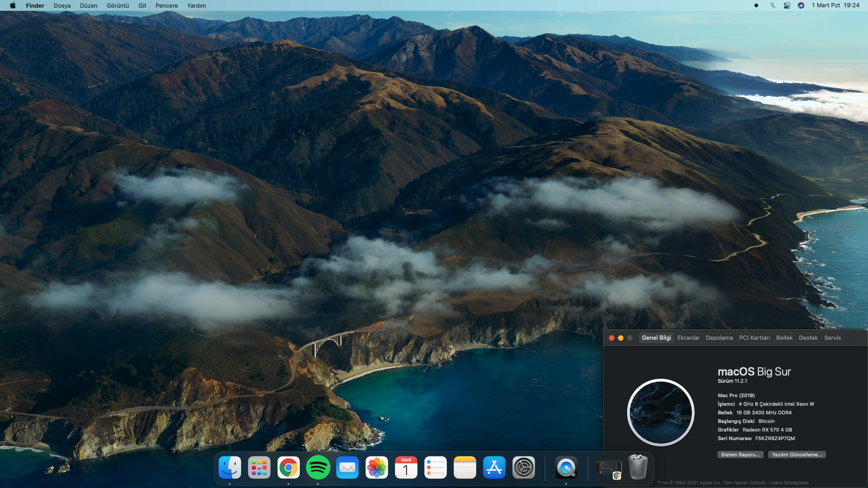This screenshot has height=488, width=868.
Task: Switch to the Bellek tab
Action: pos(784,338)
